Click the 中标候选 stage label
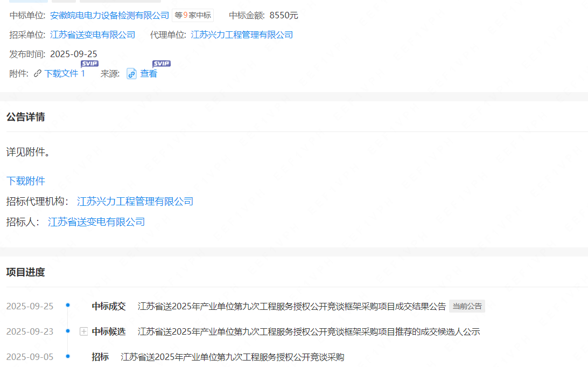The width and height of the screenshot is (588, 367). click(109, 332)
